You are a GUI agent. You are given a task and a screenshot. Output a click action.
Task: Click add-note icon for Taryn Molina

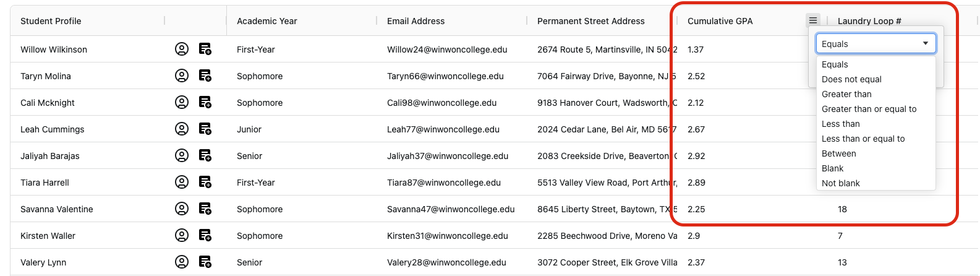[x=205, y=75]
